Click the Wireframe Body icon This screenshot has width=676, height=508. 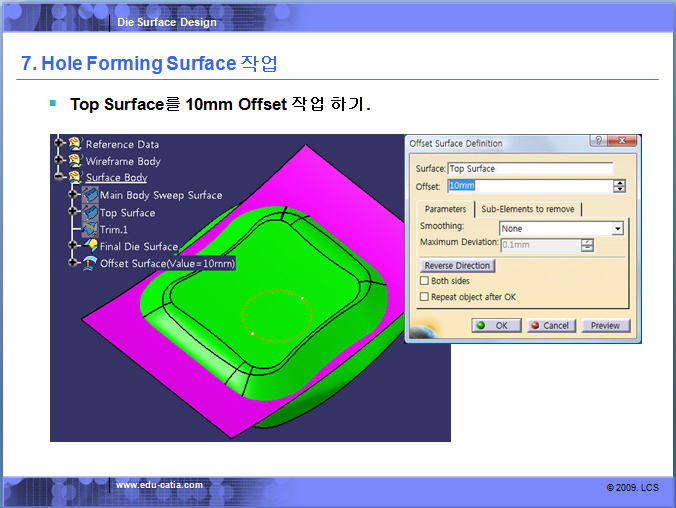75,161
